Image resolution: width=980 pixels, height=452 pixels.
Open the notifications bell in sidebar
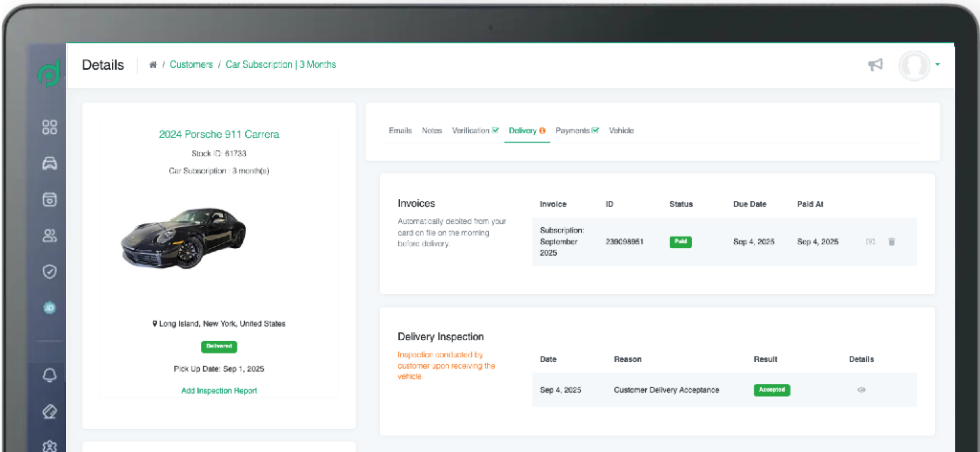[x=50, y=375]
